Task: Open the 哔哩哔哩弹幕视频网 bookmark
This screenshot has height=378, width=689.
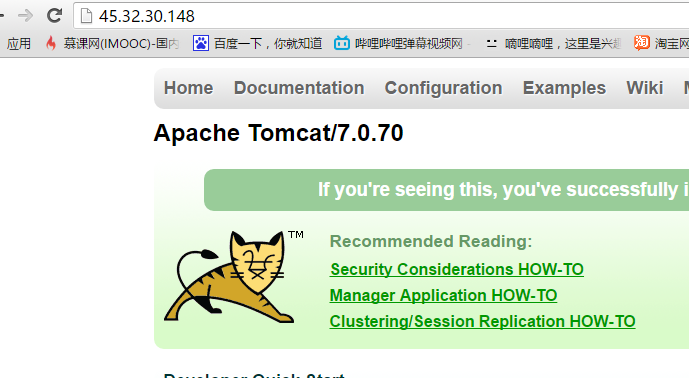Action: (409, 44)
